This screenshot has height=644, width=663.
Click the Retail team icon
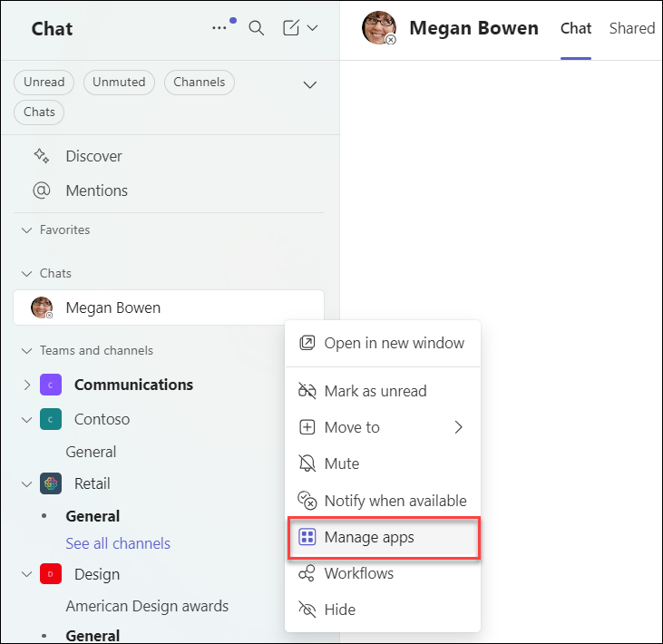(x=51, y=483)
